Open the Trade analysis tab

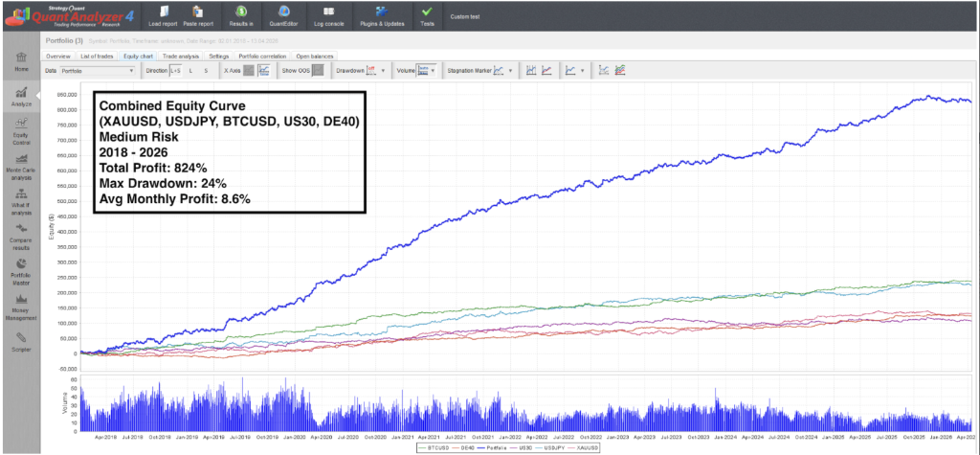click(182, 57)
